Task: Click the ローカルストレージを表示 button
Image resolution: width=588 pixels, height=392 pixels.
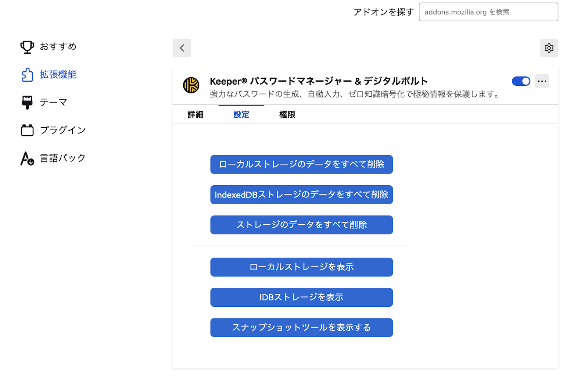Action: click(302, 267)
